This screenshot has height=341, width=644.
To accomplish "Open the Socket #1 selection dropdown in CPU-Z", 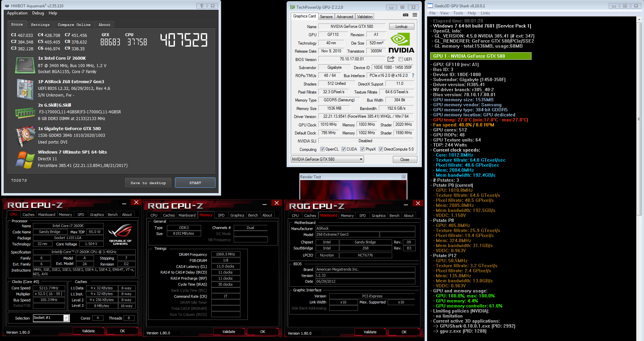I will tap(51, 318).
